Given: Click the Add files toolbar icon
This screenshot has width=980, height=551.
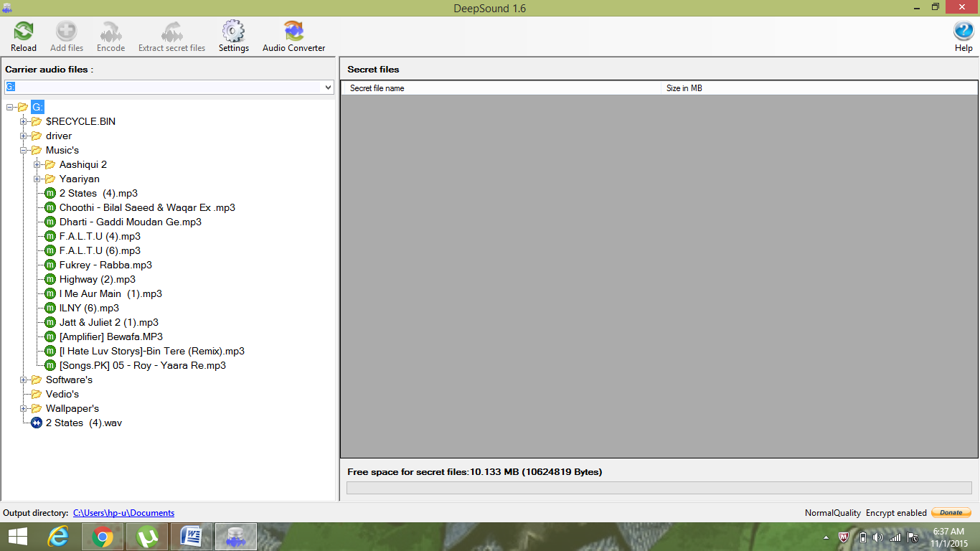Looking at the screenshot, I should click(67, 32).
